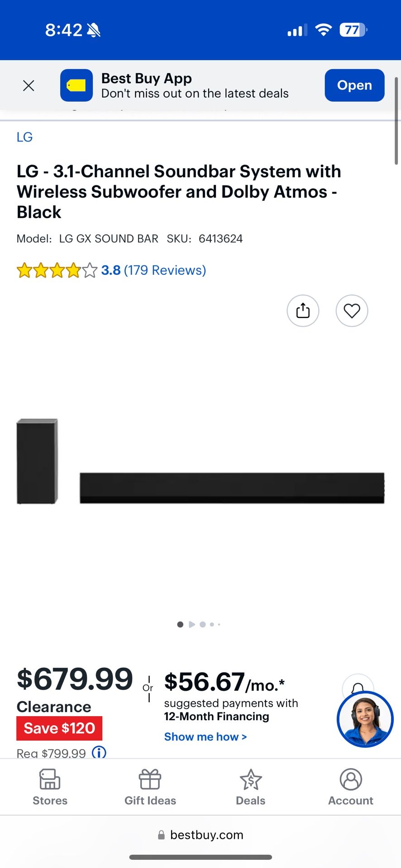Viewport: 401px width, 868px height.
Task: Go to the Stores tab
Action: [x=50, y=788]
